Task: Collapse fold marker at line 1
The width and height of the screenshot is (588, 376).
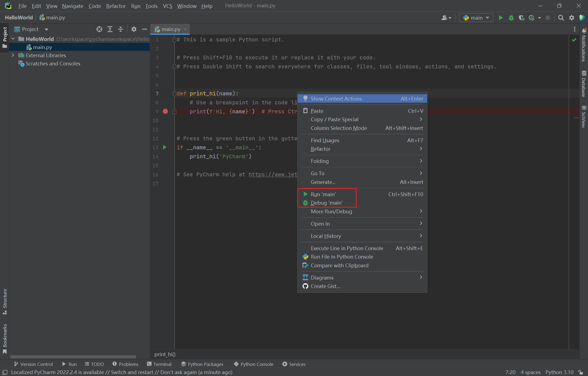Action: pos(174,40)
